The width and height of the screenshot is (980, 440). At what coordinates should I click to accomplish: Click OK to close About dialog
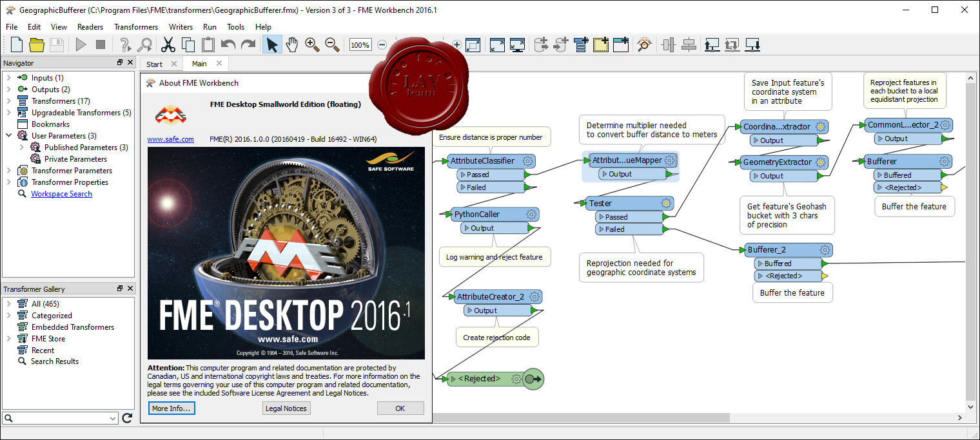point(400,408)
